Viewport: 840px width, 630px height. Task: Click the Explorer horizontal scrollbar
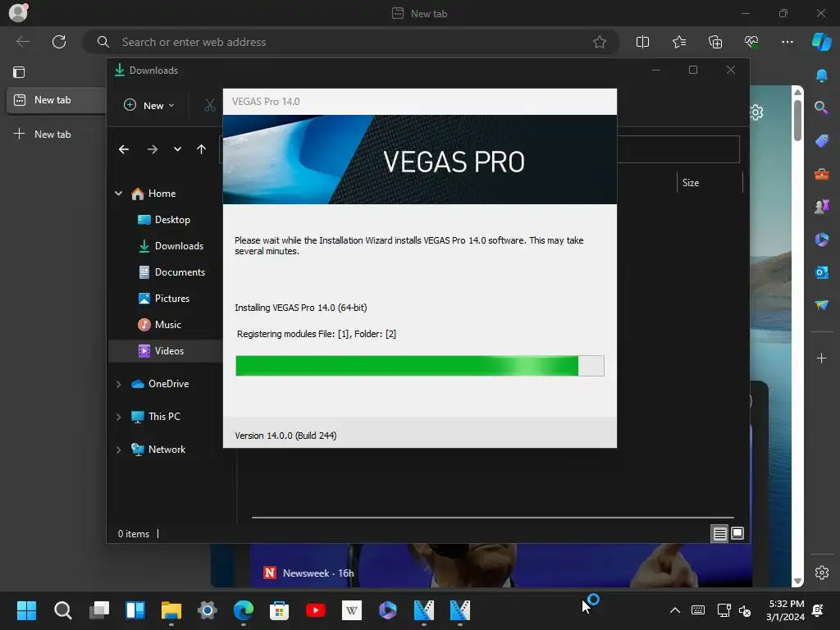[x=492, y=518]
